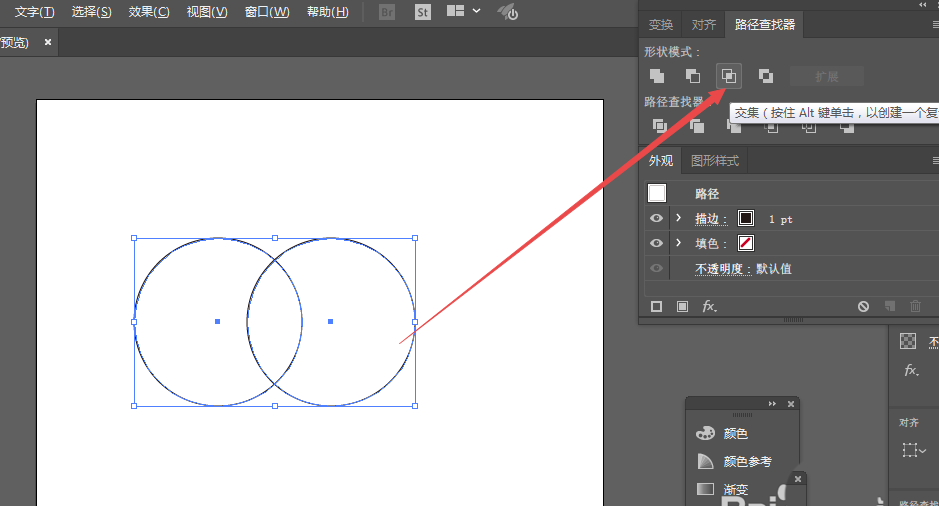Open the 选择(S) menu
The height and width of the screenshot is (506, 939).
point(92,12)
